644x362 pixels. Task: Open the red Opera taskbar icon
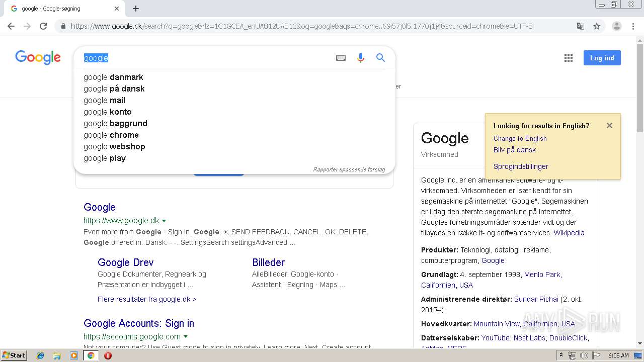pyautogui.click(x=108, y=355)
